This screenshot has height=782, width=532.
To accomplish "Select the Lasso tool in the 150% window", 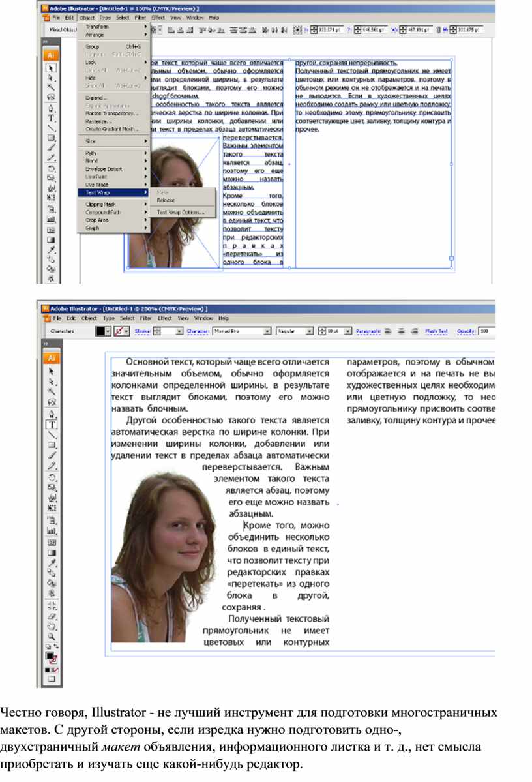I will pyautogui.click(x=51, y=98).
